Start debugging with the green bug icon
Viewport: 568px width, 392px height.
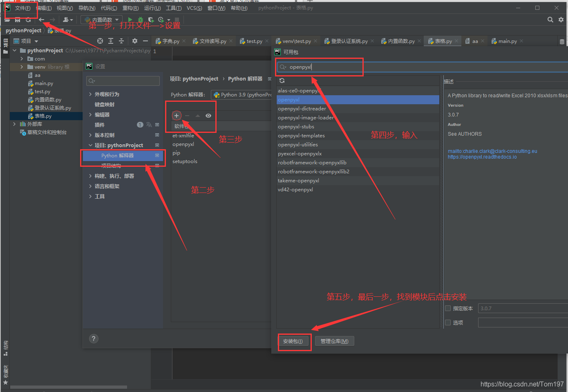pos(141,20)
